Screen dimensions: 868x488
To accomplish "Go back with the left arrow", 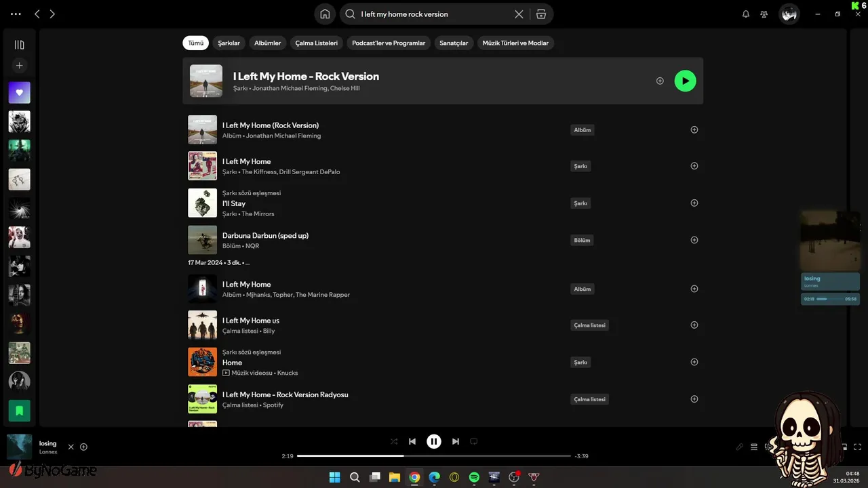I will (37, 14).
